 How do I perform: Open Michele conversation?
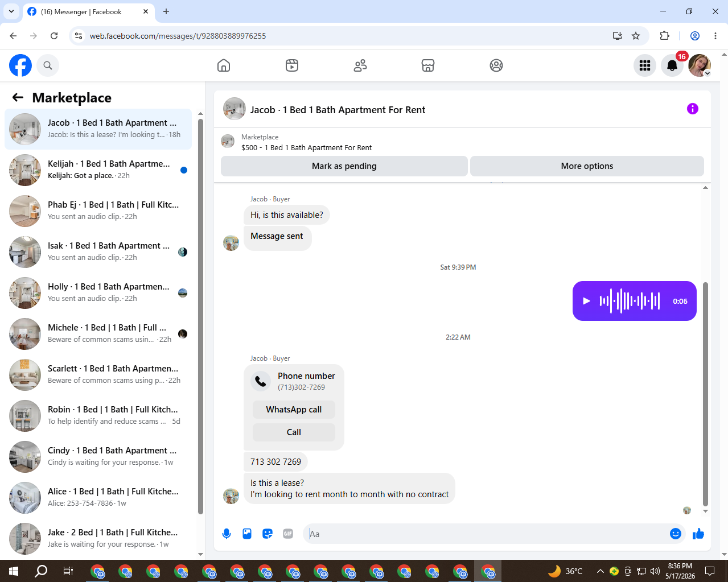click(98, 334)
